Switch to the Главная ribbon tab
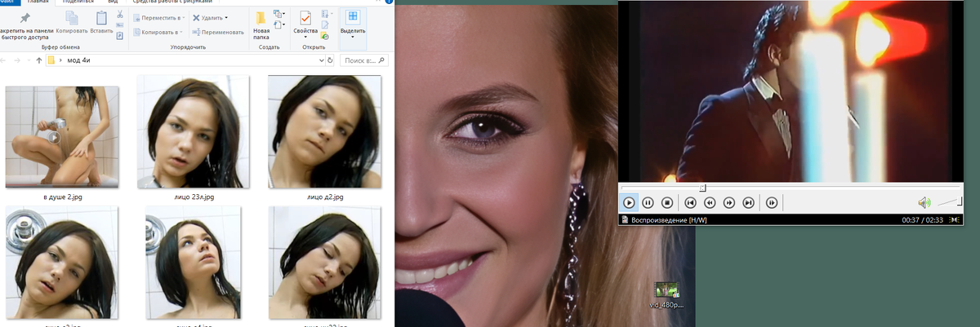The height and width of the screenshot is (327, 980). point(38,2)
